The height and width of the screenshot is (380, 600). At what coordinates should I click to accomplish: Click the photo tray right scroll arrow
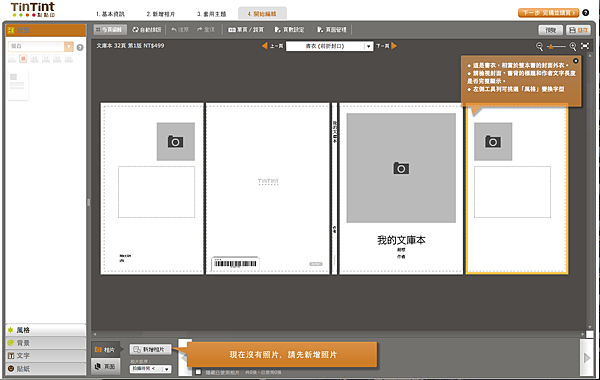pos(587,358)
